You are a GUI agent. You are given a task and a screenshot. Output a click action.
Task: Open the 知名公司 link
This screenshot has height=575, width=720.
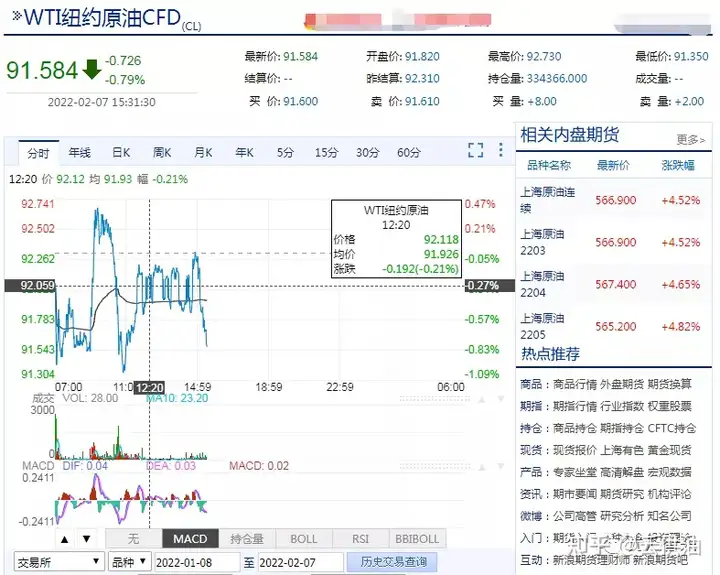click(x=669, y=516)
